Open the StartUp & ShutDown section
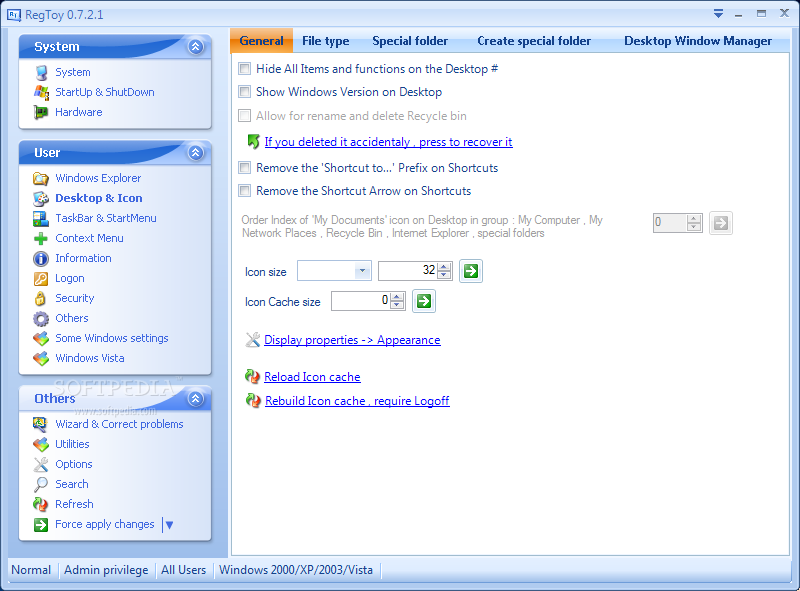 point(105,92)
